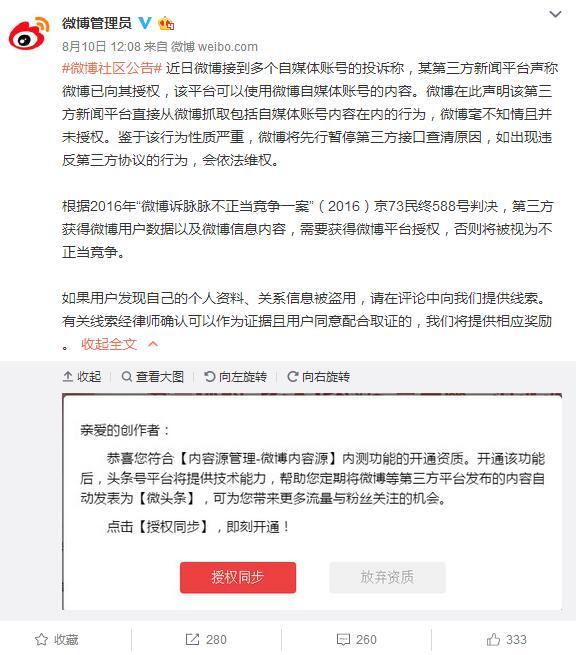Image resolution: width=576 pixels, height=655 pixels.
Task: Click the magnifier 查看大图 icon
Action: 127,376
